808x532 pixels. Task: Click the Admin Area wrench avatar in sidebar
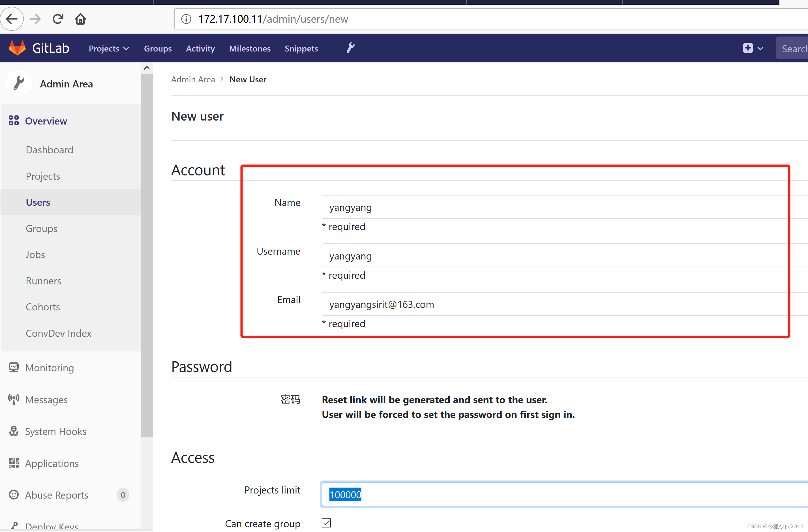(19, 83)
